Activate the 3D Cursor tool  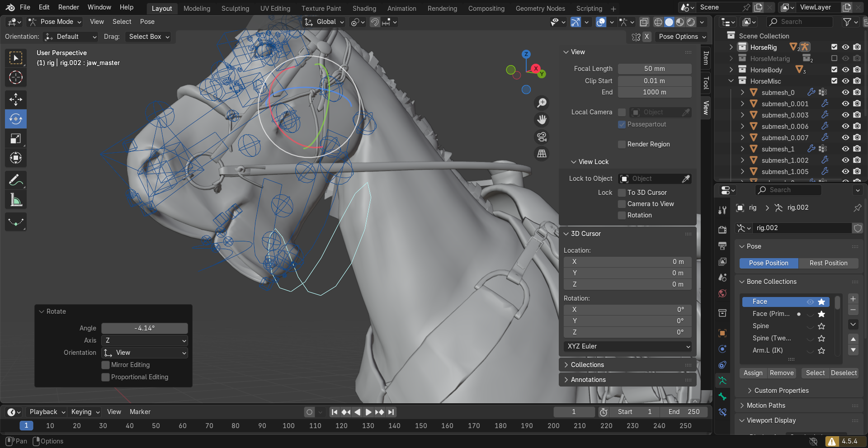(16, 78)
